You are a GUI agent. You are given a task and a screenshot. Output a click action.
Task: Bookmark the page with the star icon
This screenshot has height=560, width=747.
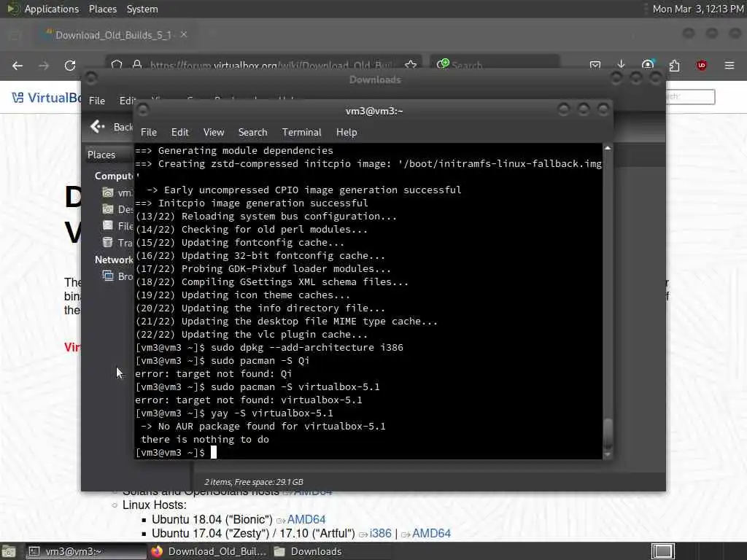click(411, 65)
